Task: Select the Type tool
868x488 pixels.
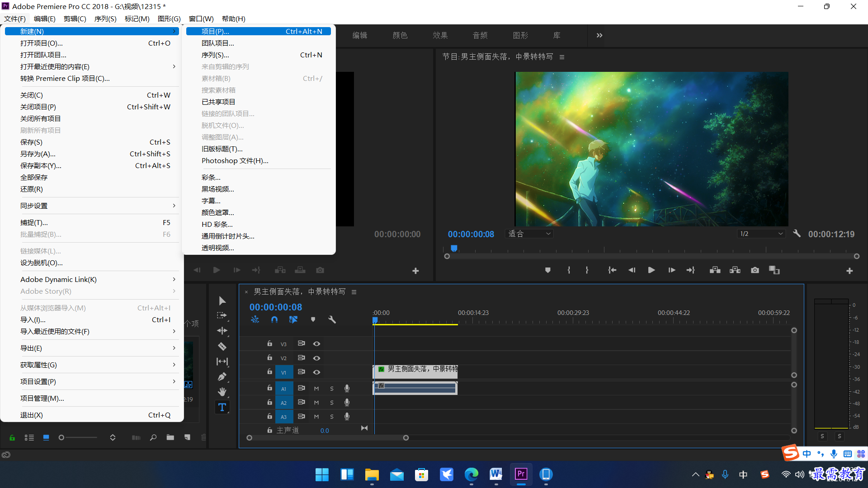Action: [222, 407]
